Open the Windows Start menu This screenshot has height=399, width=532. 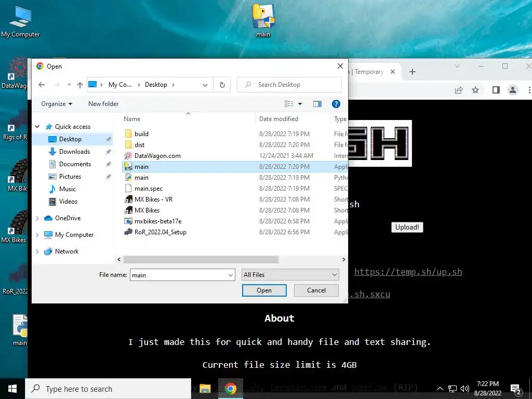pos(12,389)
